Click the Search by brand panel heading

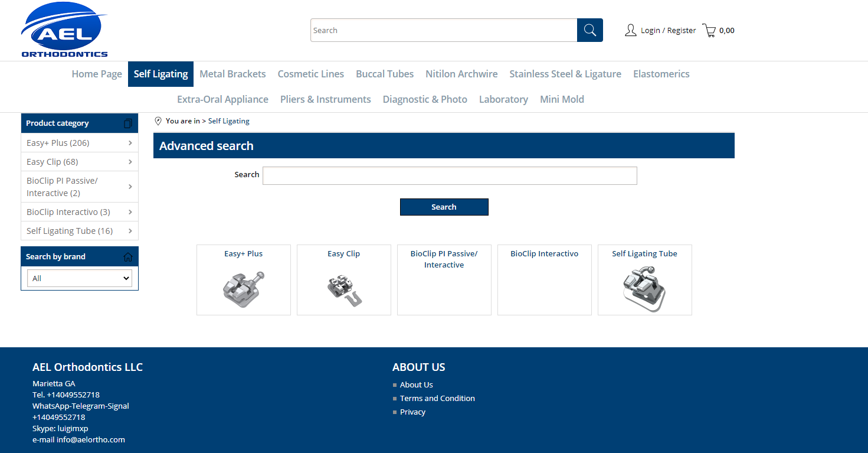coord(55,257)
